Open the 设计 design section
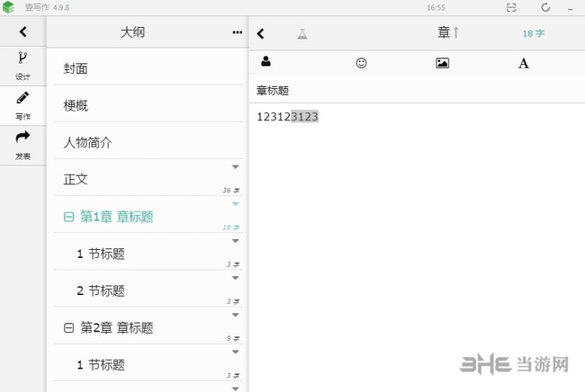Viewport: 585px width, 392px height. click(22, 67)
